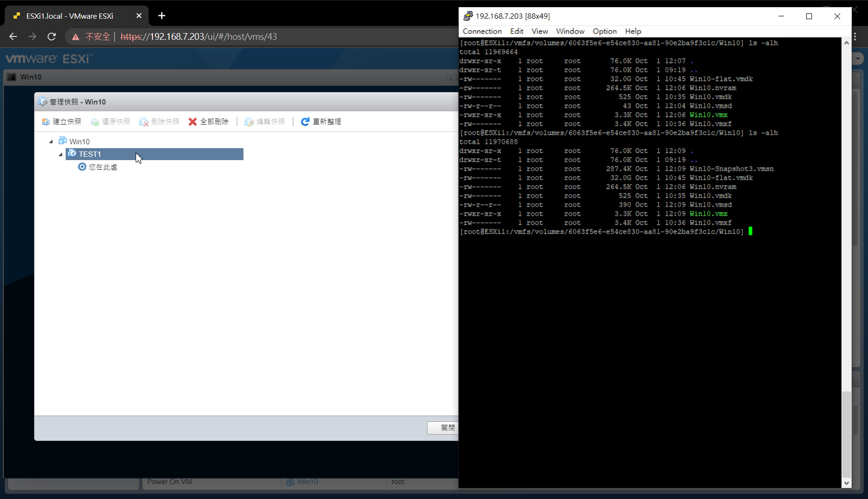868x499 pixels.
Task: Open the Window menu in terminal
Action: pyautogui.click(x=570, y=31)
